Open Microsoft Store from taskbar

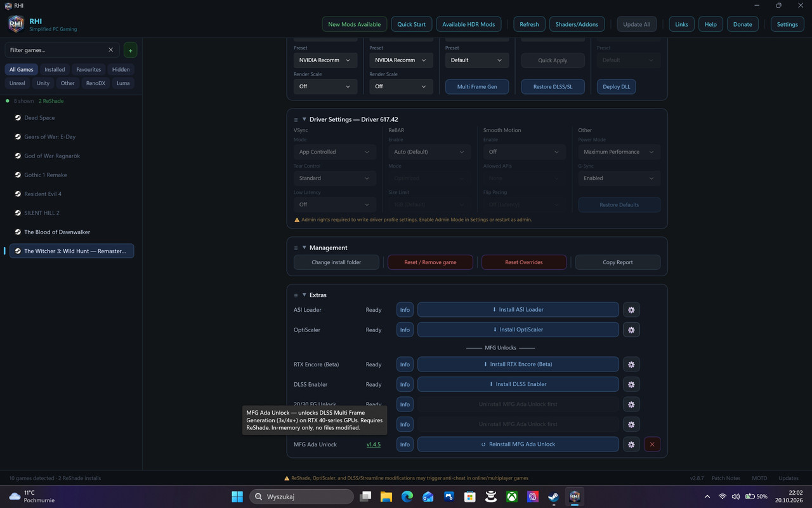[469, 497]
